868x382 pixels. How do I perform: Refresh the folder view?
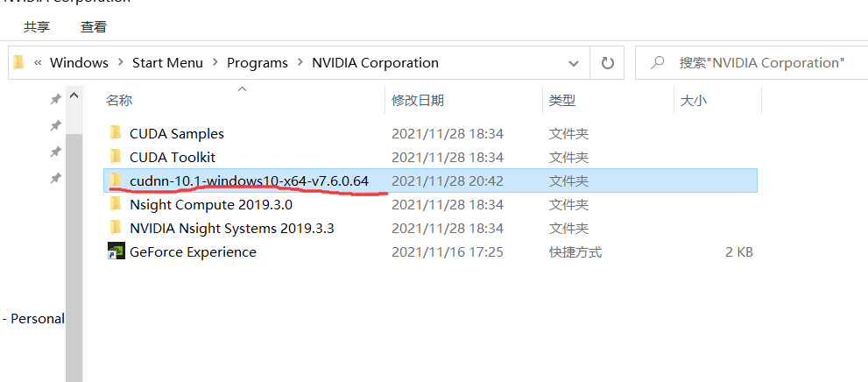click(x=607, y=63)
